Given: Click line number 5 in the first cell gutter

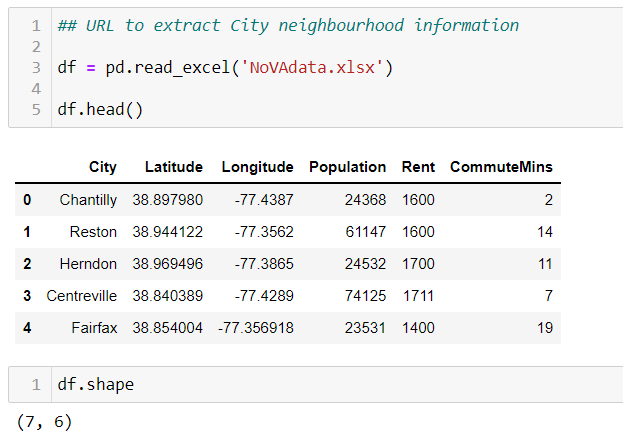Looking at the screenshot, I should (x=36, y=109).
